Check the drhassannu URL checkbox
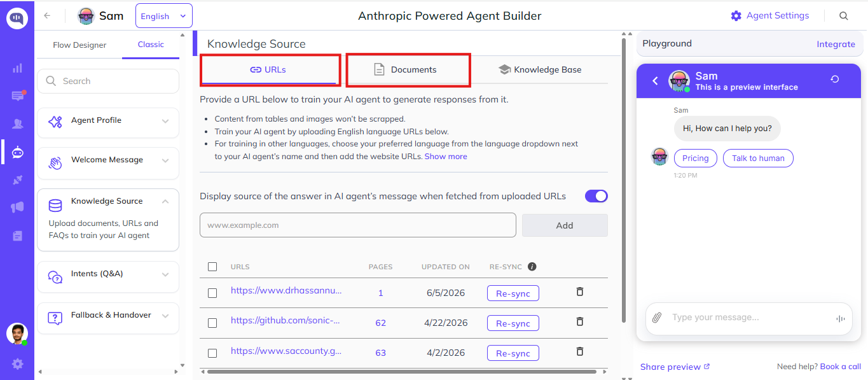This screenshot has width=868, height=380. (x=212, y=293)
